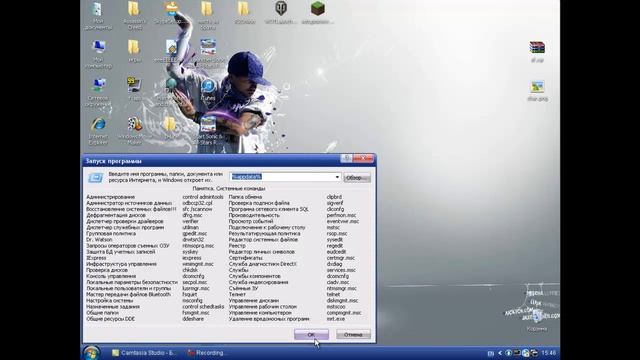Select the image file below the archive
This screenshot has height=360, width=640.
(538, 91)
